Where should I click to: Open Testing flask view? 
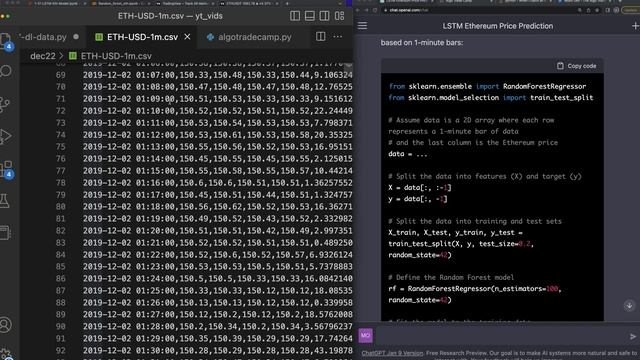click(4, 201)
